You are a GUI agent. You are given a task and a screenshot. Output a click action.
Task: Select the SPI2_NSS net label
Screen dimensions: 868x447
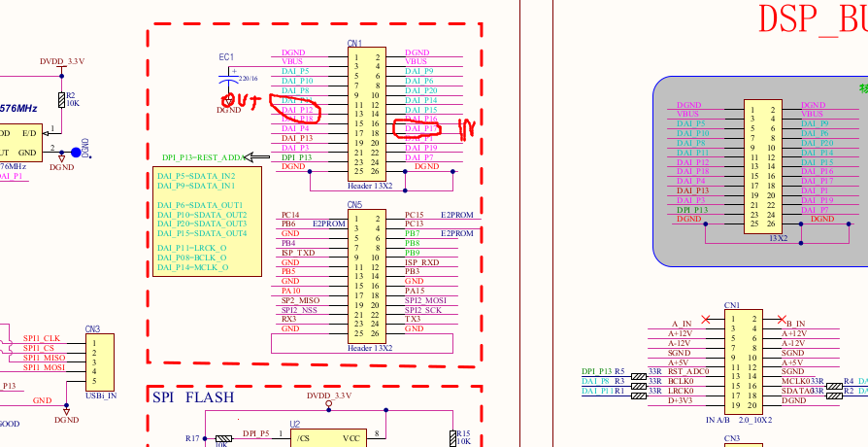pos(299,310)
